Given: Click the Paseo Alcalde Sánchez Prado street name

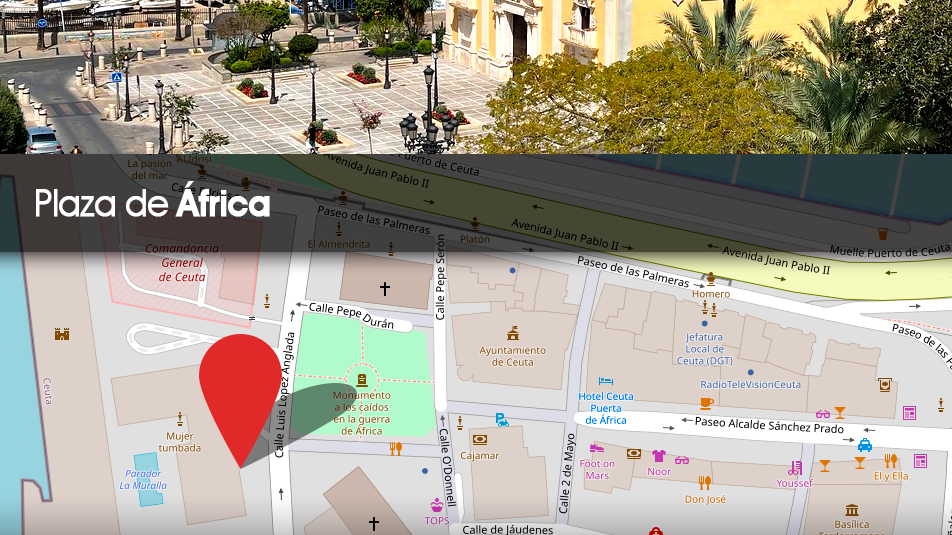Looking at the screenshot, I should click(769, 424).
